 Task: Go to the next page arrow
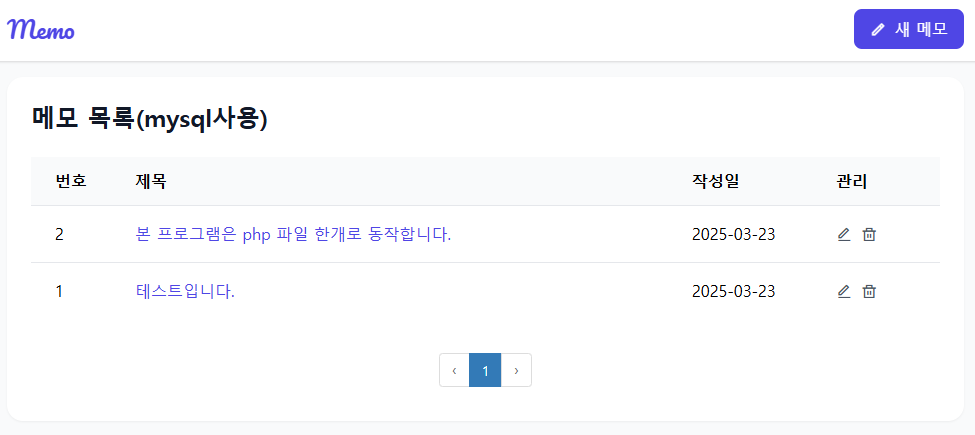click(x=516, y=370)
